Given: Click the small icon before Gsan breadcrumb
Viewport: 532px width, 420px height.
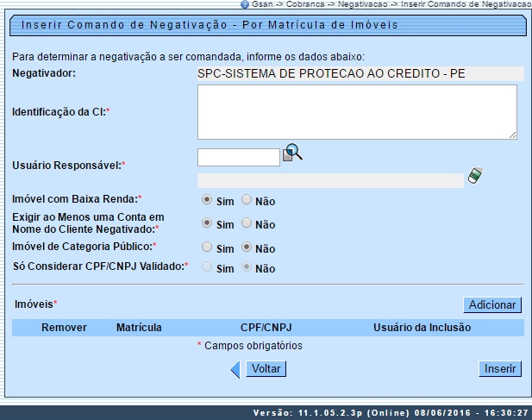Looking at the screenshot, I should tap(245, 4).
